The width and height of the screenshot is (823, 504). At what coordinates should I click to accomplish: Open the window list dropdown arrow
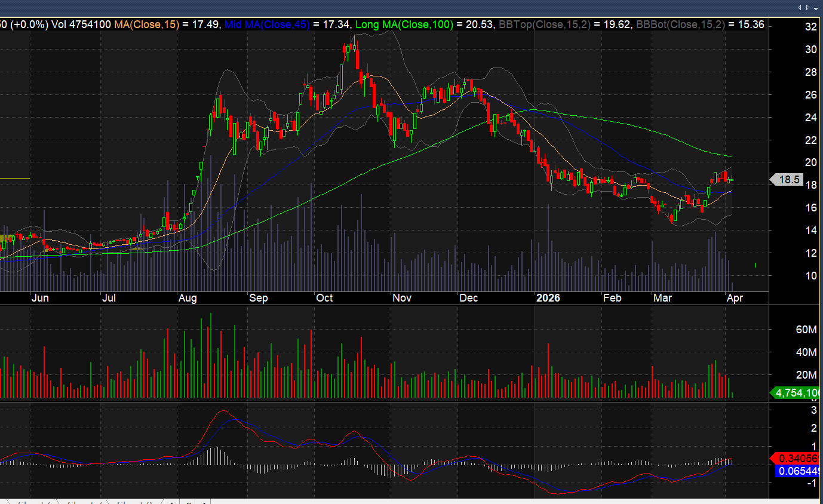816,8
